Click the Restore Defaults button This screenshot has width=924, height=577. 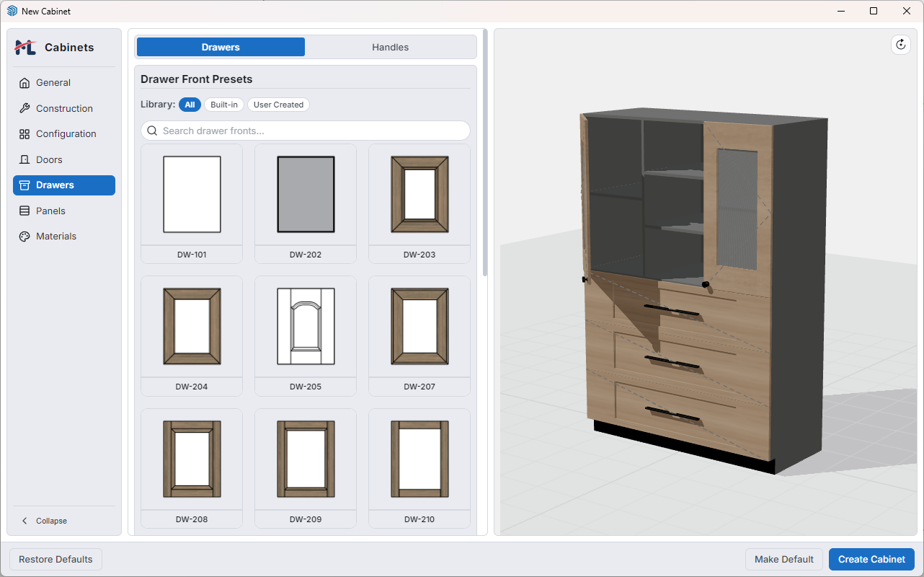click(x=55, y=559)
